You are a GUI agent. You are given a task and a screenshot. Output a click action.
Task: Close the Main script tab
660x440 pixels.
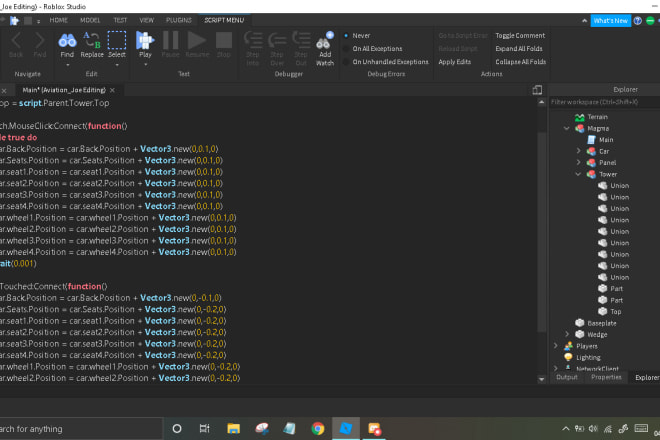point(112,90)
